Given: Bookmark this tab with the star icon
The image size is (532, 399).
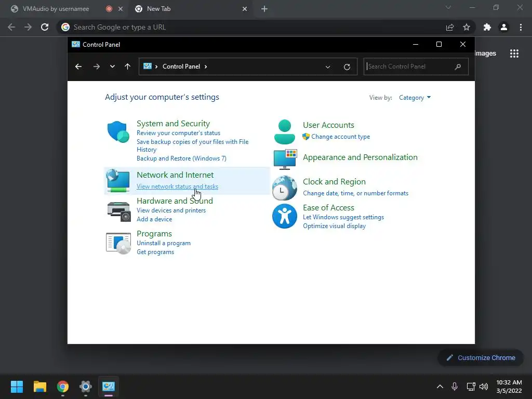Looking at the screenshot, I should tap(467, 27).
